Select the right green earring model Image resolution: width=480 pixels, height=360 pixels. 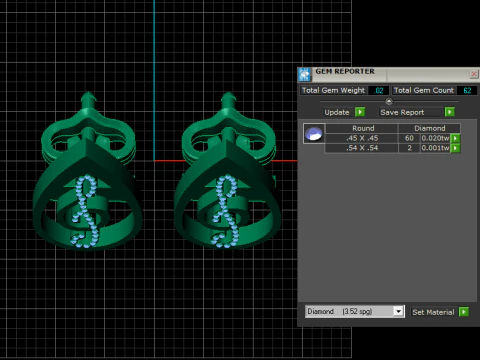coord(228,172)
